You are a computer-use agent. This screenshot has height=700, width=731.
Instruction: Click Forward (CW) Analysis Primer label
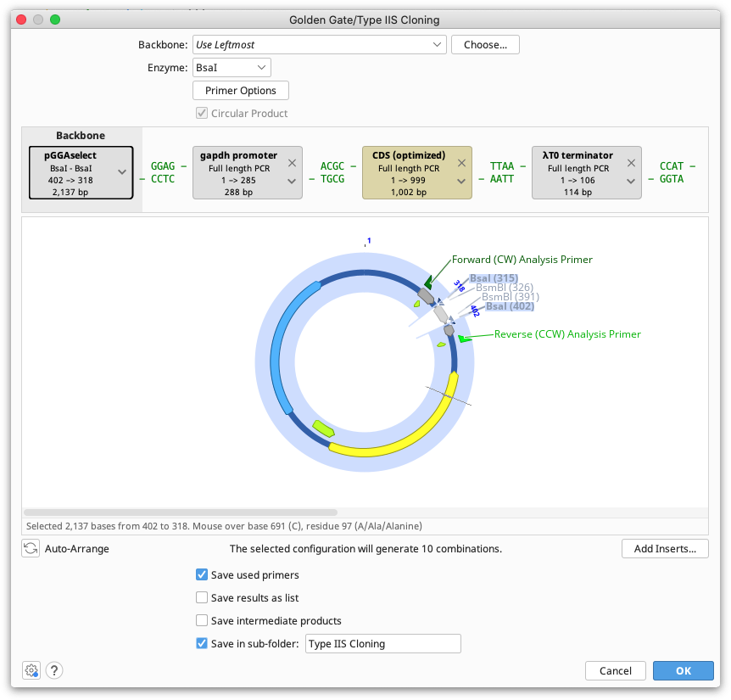pos(522,260)
